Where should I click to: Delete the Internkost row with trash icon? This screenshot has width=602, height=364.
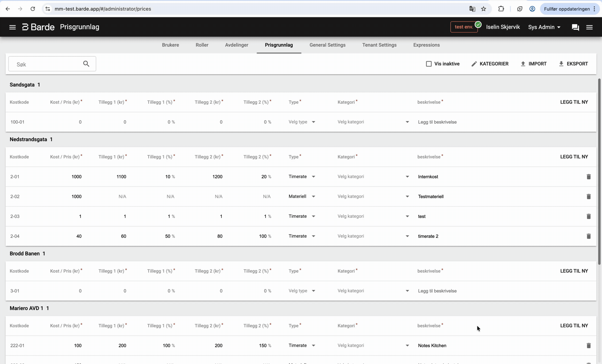[x=588, y=177]
